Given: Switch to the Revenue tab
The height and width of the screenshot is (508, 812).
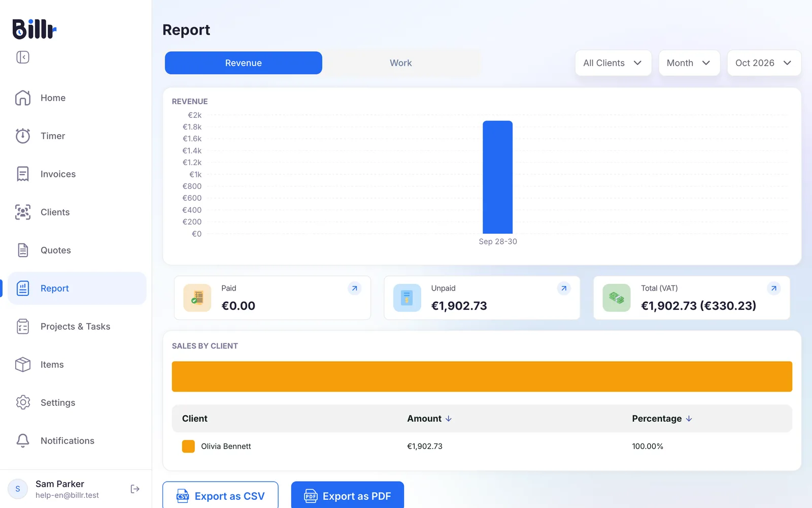Looking at the screenshot, I should point(244,63).
